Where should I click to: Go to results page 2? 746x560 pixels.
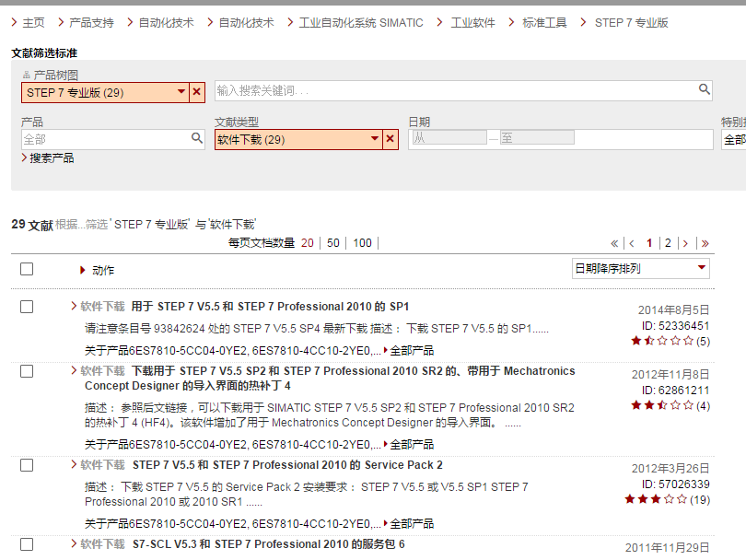pyautogui.click(x=668, y=243)
